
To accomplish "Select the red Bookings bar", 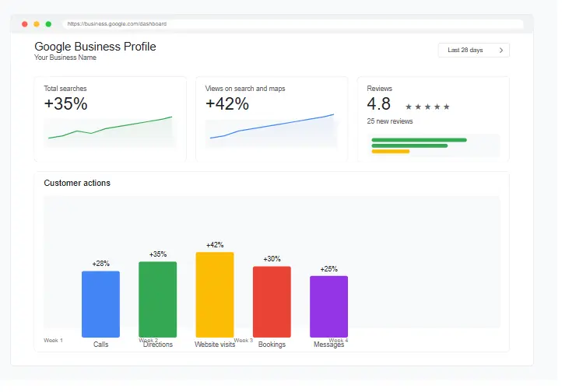I will tap(272, 302).
